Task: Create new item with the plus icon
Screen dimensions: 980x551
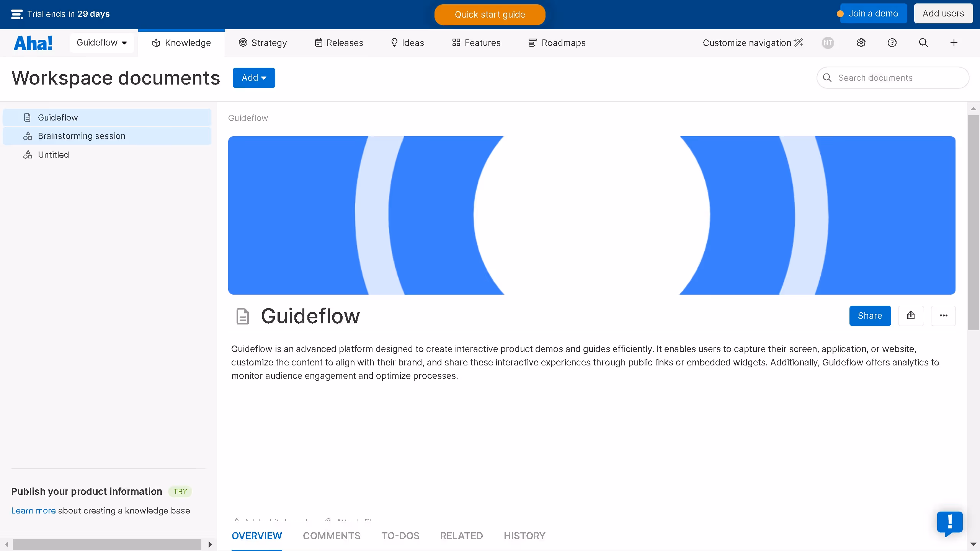Action: 954,42
